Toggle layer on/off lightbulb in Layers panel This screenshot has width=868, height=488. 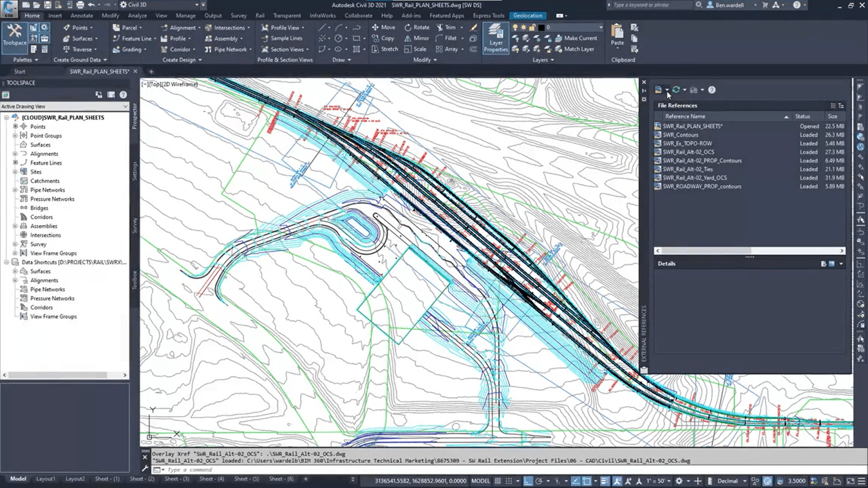point(515,28)
